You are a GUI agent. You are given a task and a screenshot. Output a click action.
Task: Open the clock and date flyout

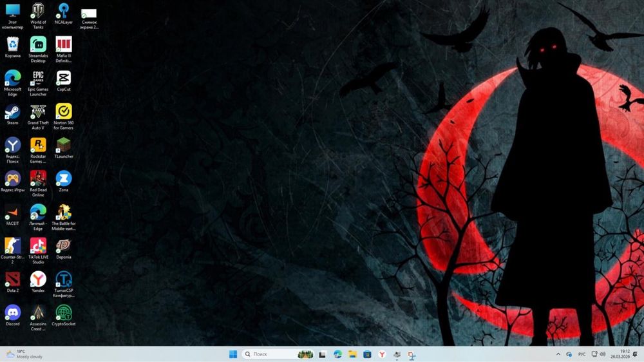pos(621,354)
